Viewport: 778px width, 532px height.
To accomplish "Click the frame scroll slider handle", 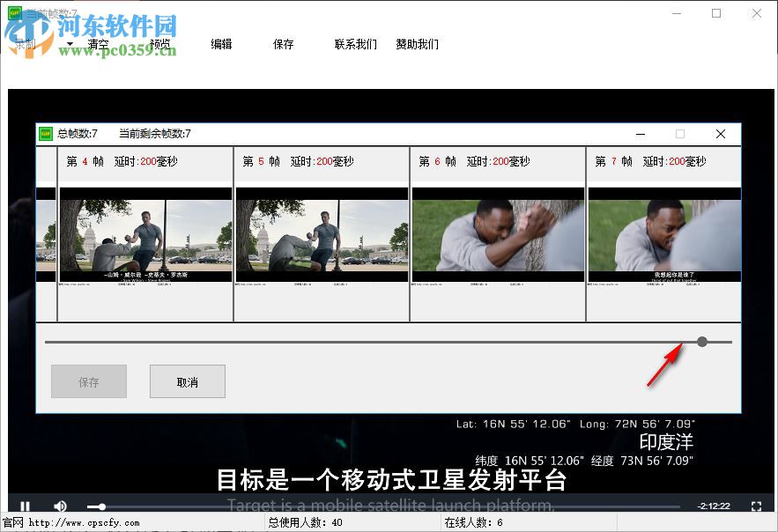I will tap(702, 342).
